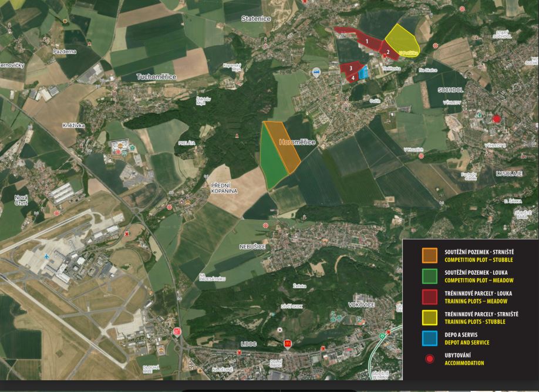Click the accommodation red dot in the legend

tap(430, 359)
